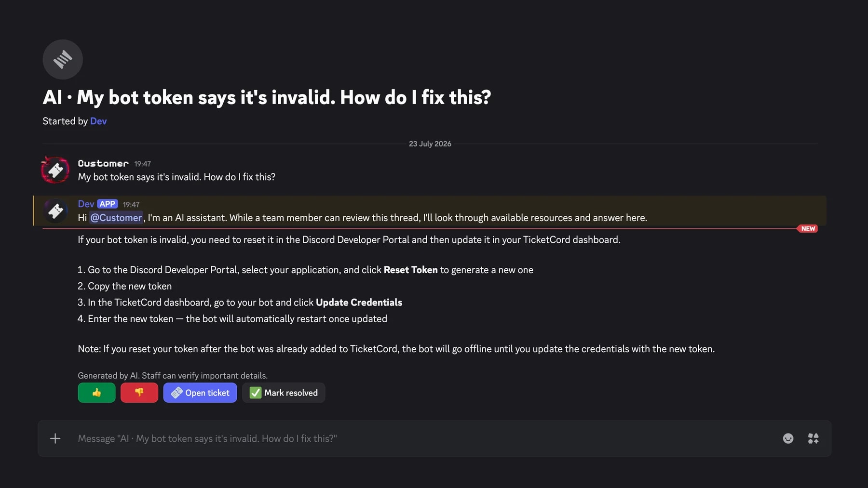Click the Customer message 19:47 timestamp
868x488 pixels.
142,164
